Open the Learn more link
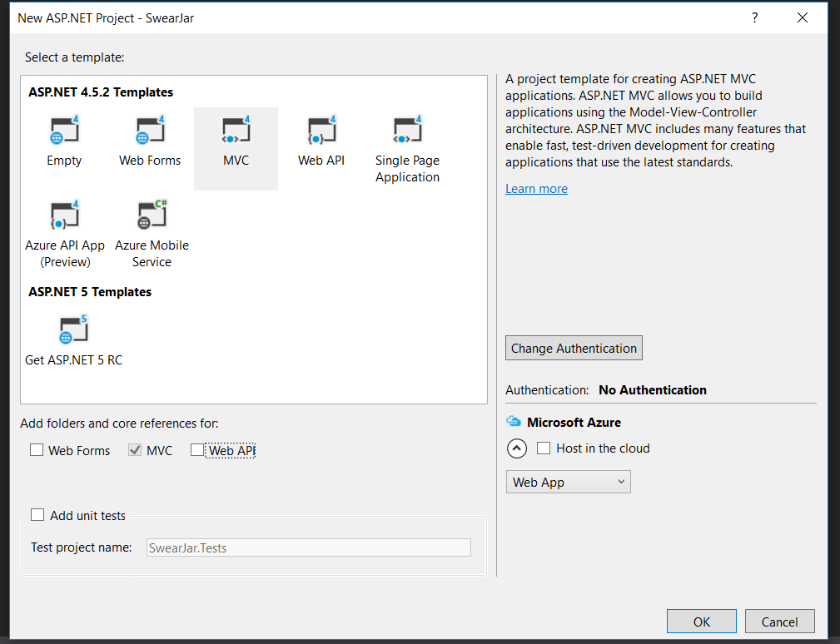This screenshot has width=840, height=644. click(536, 188)
